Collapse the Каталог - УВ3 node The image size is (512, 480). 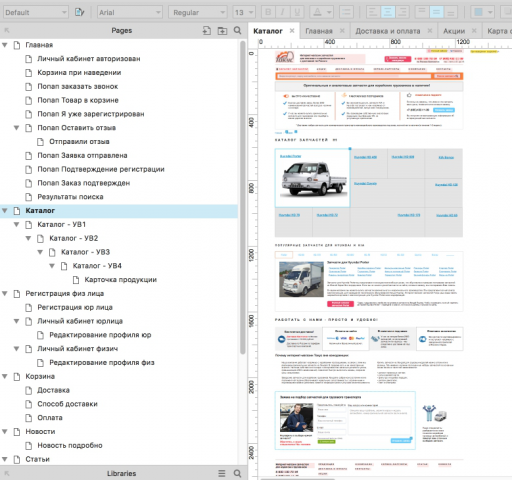tap(40, 252)
